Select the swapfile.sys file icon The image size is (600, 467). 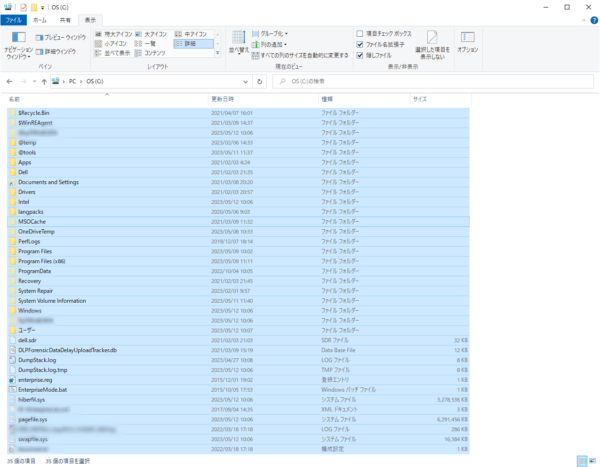click(13, 439)
